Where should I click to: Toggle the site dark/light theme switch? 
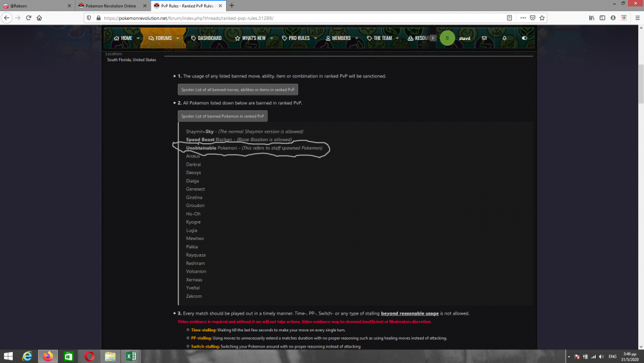click(x=524, y=38)
